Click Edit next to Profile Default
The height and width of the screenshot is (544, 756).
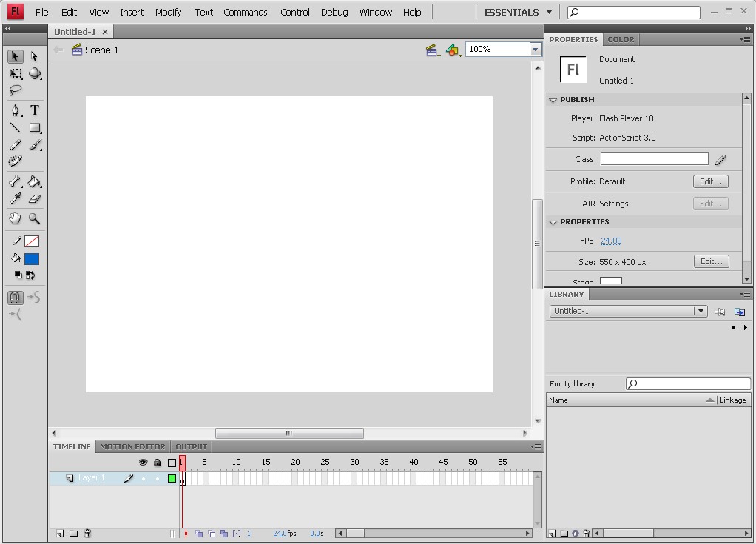click(709, 181)
